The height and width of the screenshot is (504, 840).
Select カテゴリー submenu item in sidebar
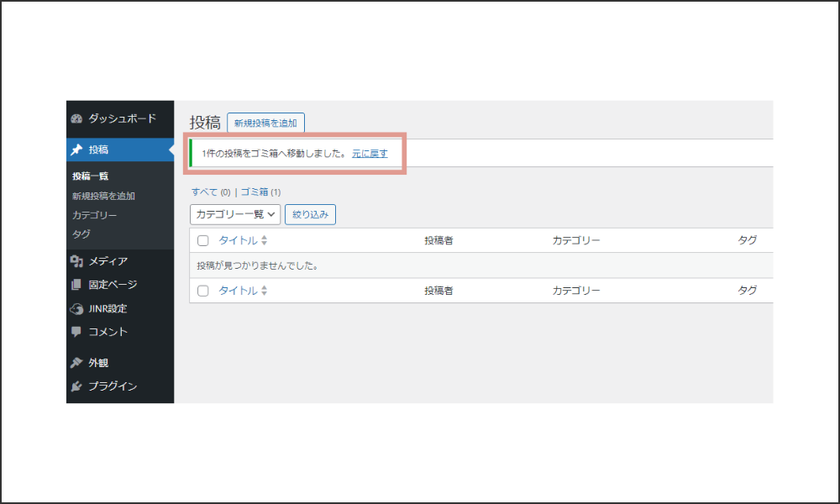click(x=95, y=215)
